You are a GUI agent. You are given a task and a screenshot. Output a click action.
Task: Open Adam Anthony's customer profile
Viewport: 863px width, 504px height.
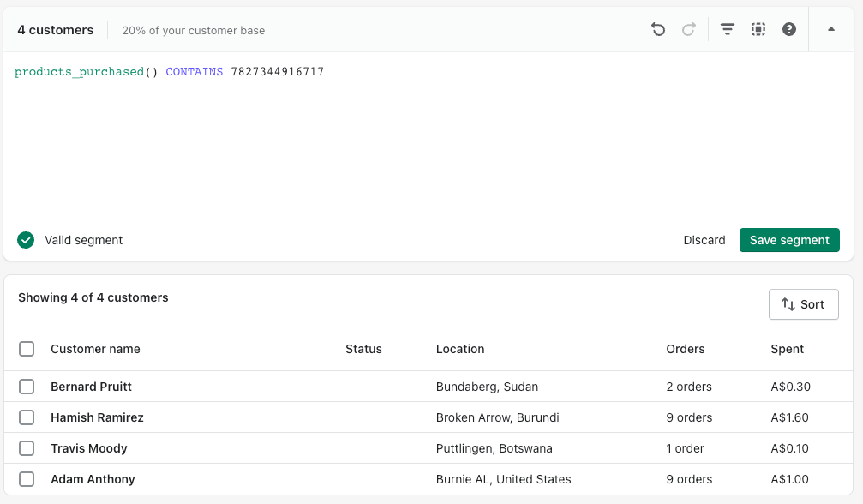pos(93,479)
